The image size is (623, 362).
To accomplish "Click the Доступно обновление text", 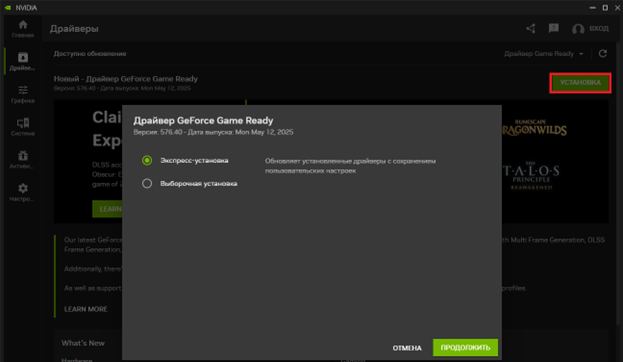I will click(90, 54).
